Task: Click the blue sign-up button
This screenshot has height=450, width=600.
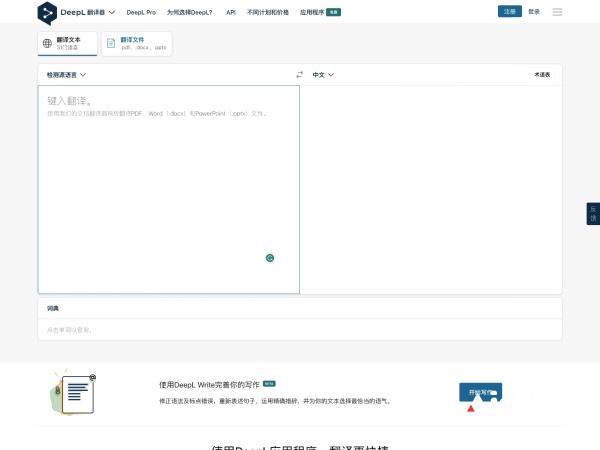Action: click(x=509, y=11)
